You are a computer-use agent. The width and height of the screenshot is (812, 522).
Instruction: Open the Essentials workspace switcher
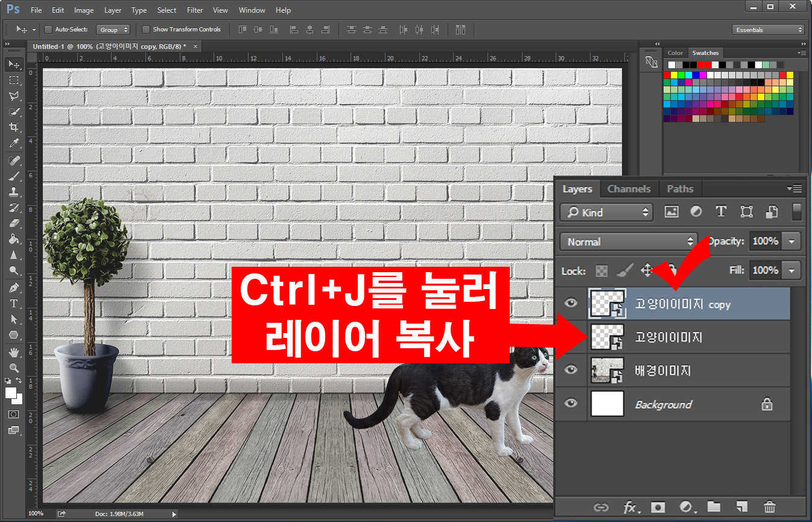tap(767, 29)
